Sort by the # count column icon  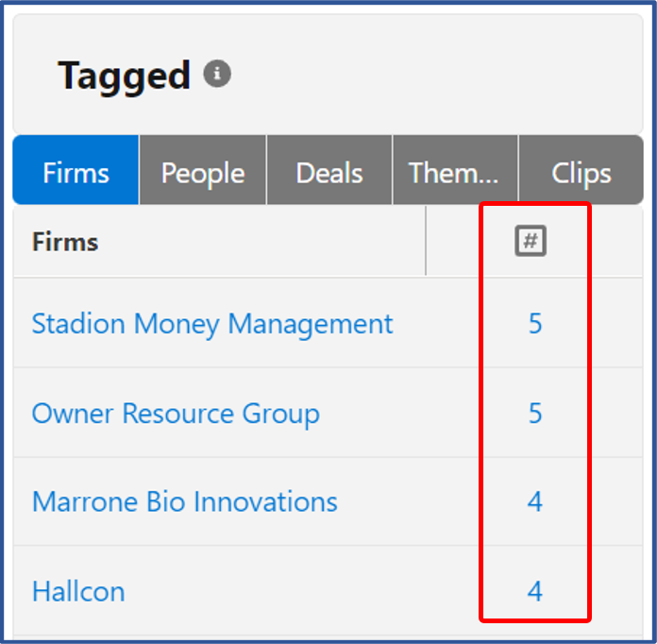(531, 241)
